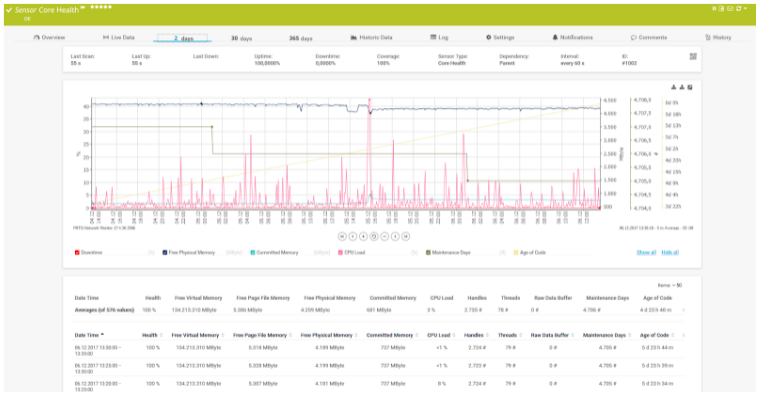The image size is (762, 397).
Task: Sort table by Date Time column
Action: tap(88, 335)
